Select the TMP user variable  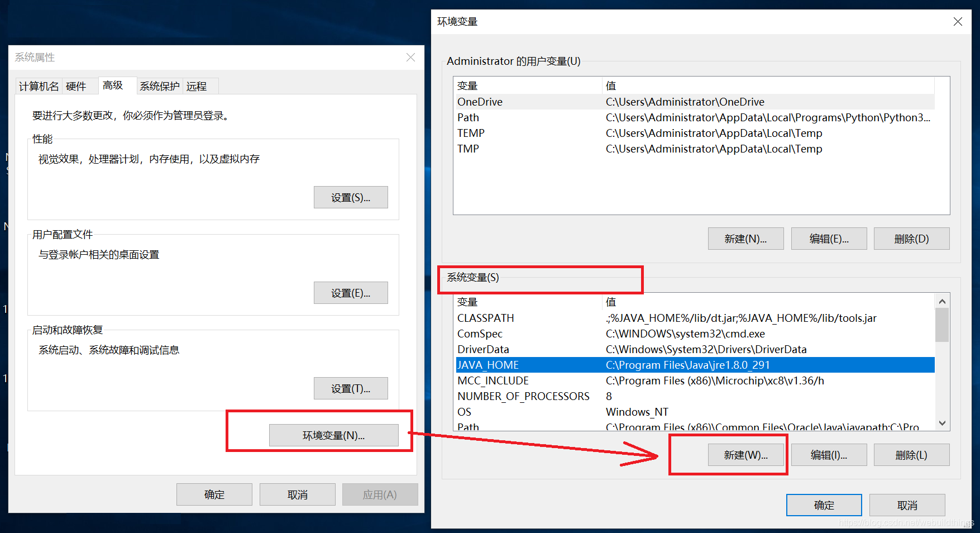click(695, 149)
